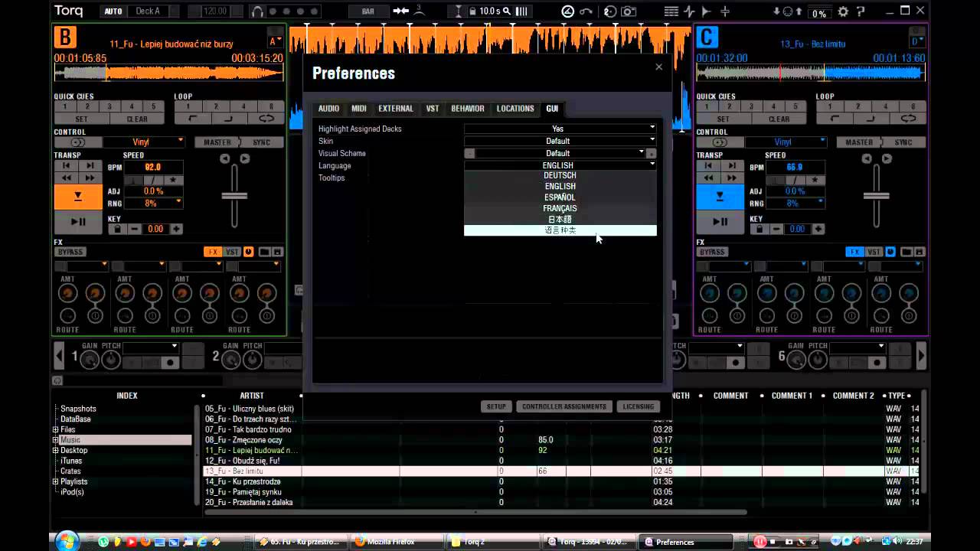Click Deck C control mode vinyl icon
Screen dimensions: 980x551
coord(720,142)
